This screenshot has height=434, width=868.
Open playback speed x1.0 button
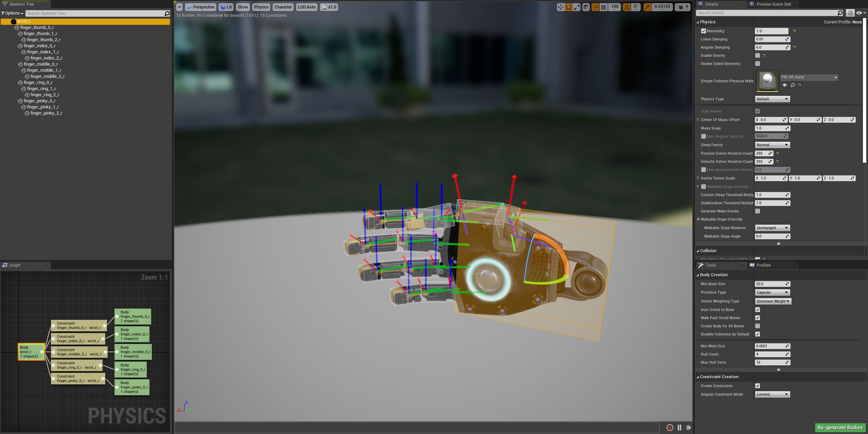click(329, 7)
